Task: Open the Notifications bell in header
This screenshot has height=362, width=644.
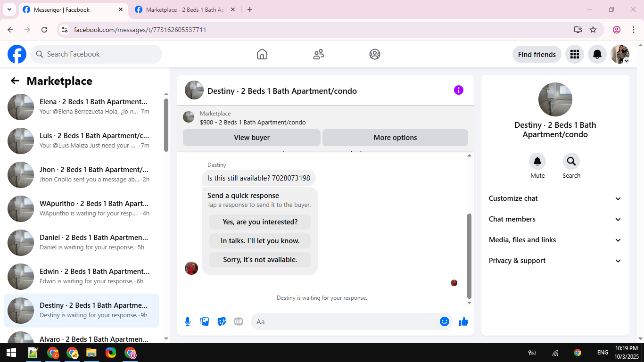Action: 597,54
